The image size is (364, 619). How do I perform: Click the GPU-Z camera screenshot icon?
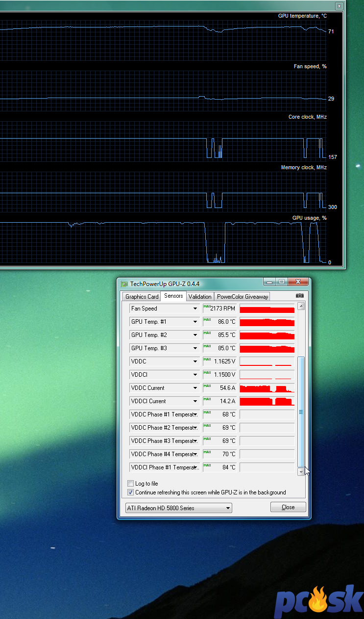pyautogui.click(x=300, y=296)
